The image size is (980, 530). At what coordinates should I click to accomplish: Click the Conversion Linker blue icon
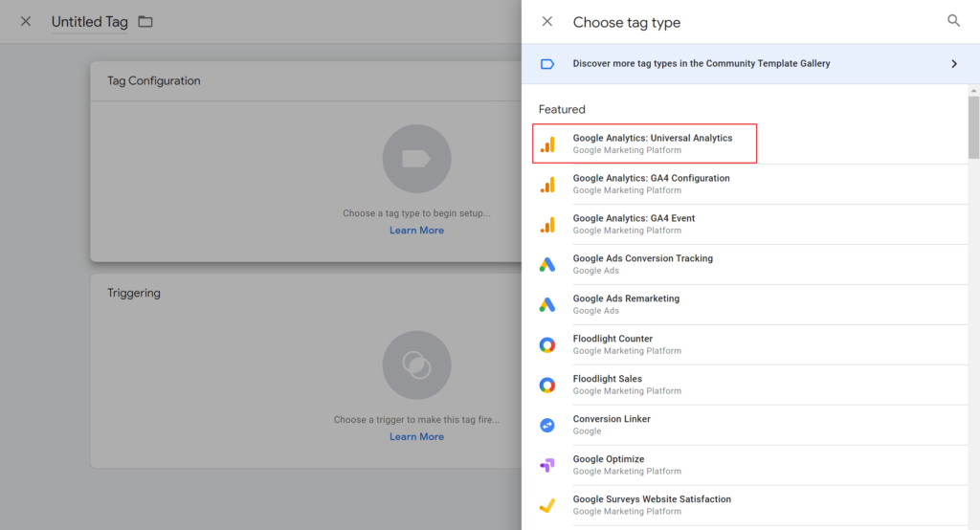click(x=547, y=425)
